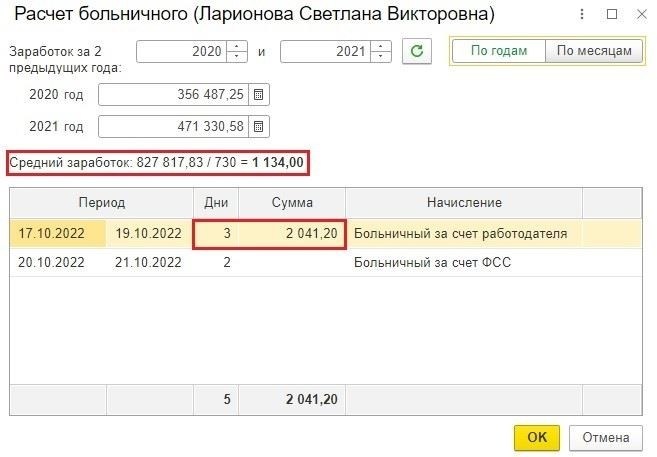
Task: Click the Начисление column header
Action: (464, 203)
